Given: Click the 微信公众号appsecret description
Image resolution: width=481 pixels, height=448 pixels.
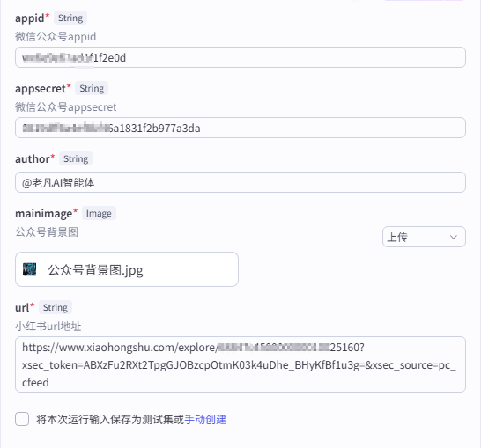Looking at the screenshot, I should pyautogui.click(x=66, y=107).
